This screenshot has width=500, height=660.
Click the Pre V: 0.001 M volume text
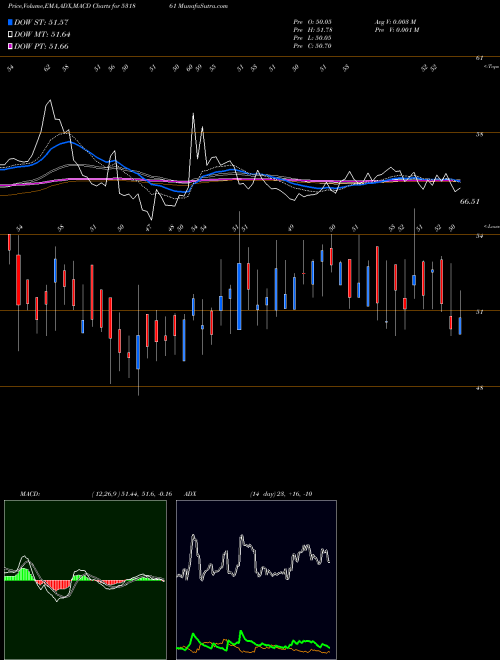click(396, 30)
